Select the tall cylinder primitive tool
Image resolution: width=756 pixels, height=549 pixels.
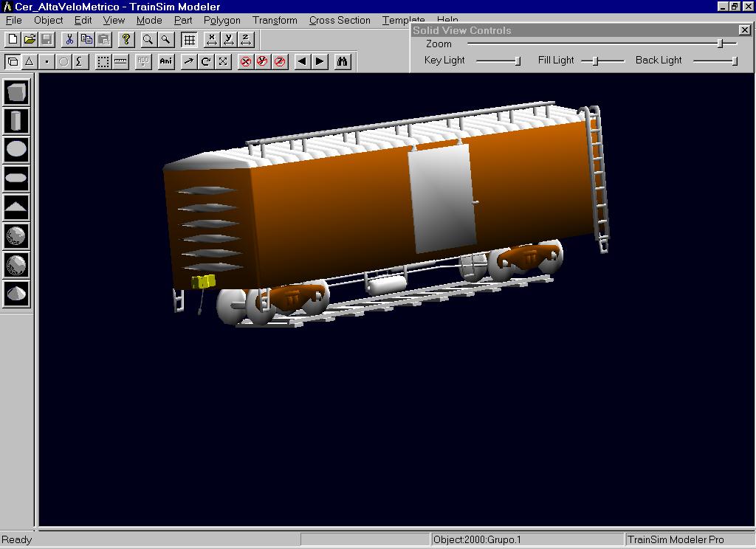click(16, 121)
